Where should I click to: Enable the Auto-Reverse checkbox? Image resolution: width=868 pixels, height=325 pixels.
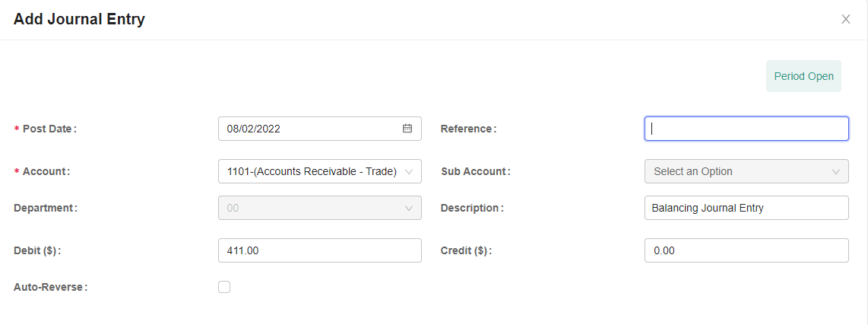[224, 287]
